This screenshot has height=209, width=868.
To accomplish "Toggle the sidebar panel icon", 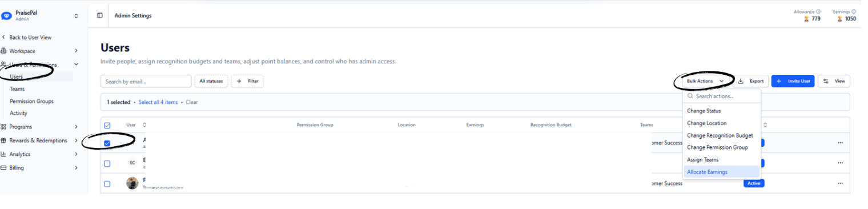I will click(100, 16).
